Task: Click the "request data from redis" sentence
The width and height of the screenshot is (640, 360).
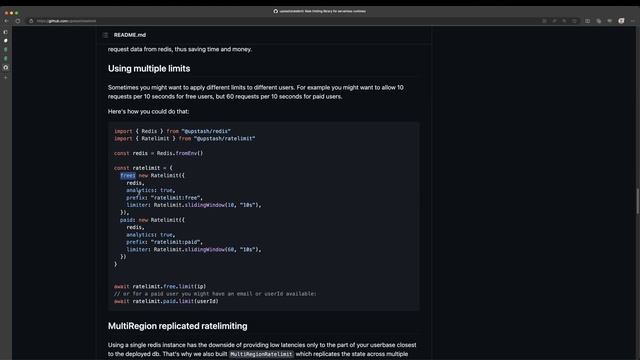Action: 180,49
